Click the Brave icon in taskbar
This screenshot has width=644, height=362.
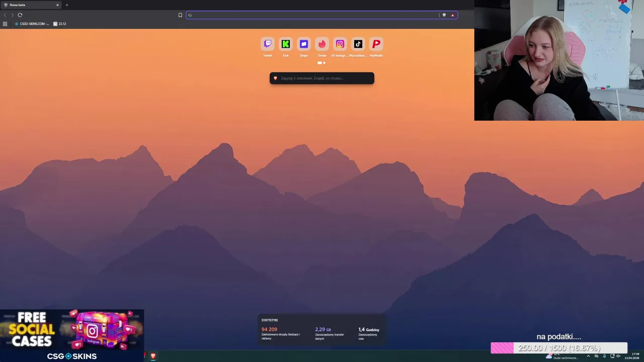(153, 356)
